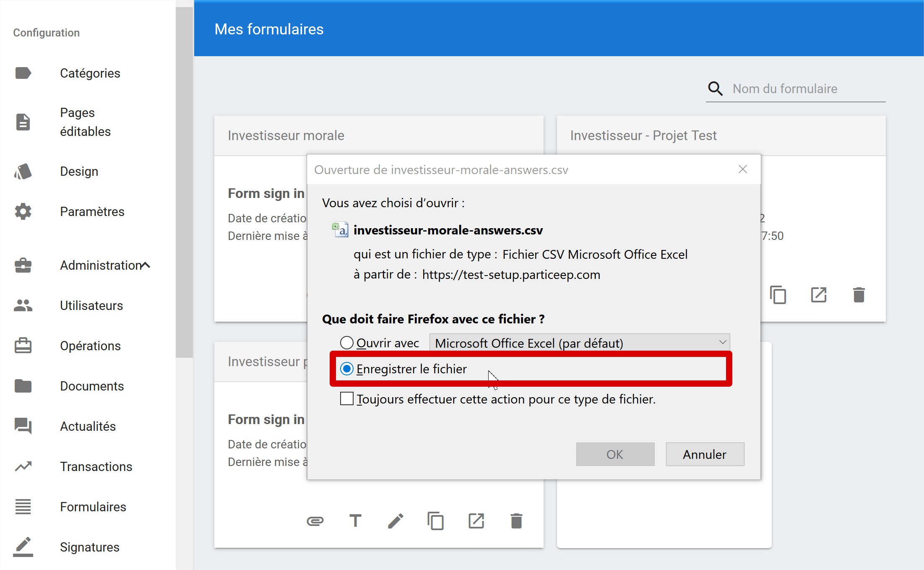Click the OK button in the dialog
The width and height of the screenshot is (924, 570).
tap(615, 454)
